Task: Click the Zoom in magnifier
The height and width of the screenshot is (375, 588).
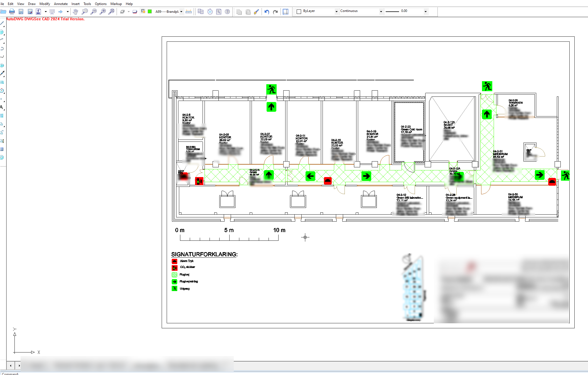Action: (x=103, y=12)
